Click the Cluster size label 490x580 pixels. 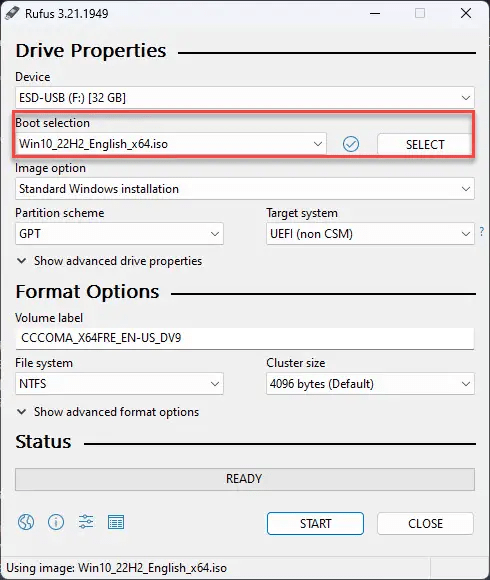pyautogui.click(x=296, y=363)
